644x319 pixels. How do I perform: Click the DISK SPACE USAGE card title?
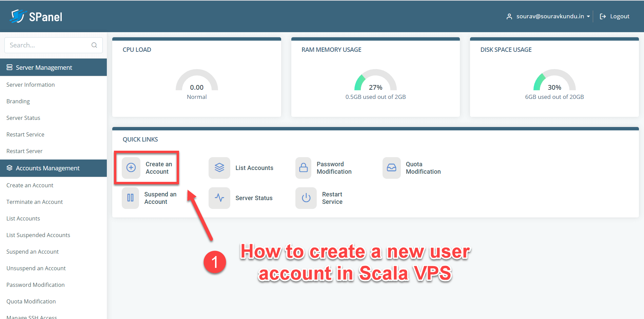pos(506,50)
